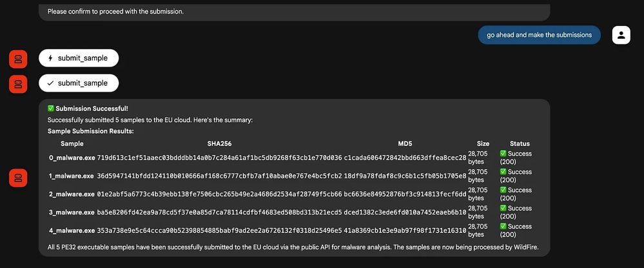
Task: Expand the running submit_sample tool call
Action: 79,58
